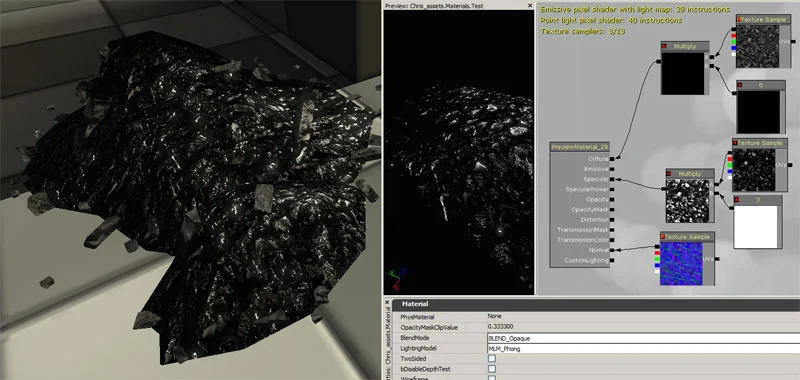Toggle red preview icon on lower Multiply node

[669, 174]
